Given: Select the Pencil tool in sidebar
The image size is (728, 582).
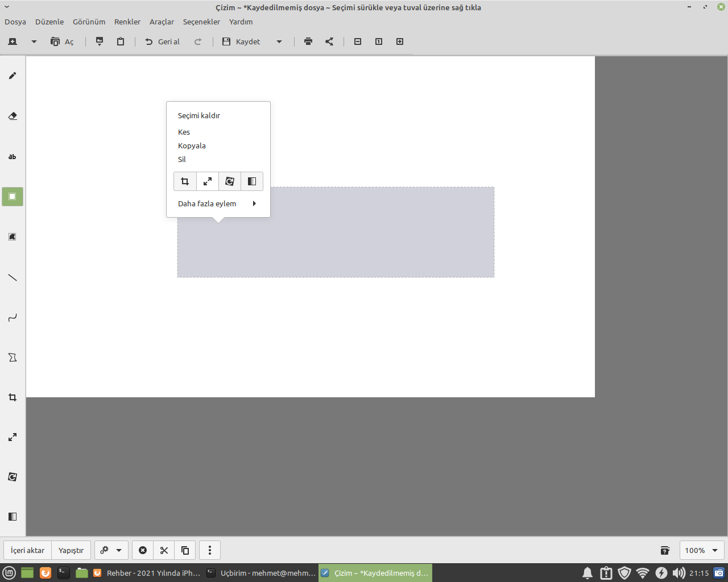Looking at the screenshot, I should (x=13, y=76).
